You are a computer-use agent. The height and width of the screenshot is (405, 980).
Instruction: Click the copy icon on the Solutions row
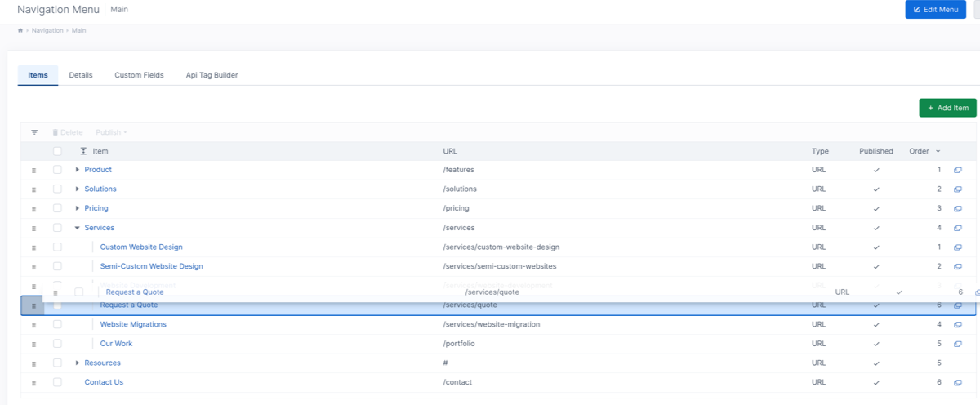point(958,189)
